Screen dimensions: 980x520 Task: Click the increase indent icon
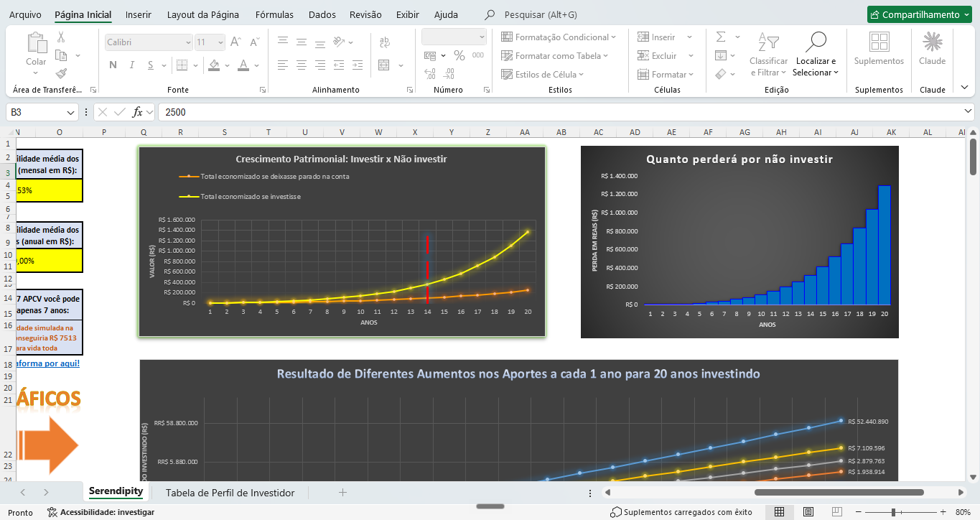(x=358, y=65)
